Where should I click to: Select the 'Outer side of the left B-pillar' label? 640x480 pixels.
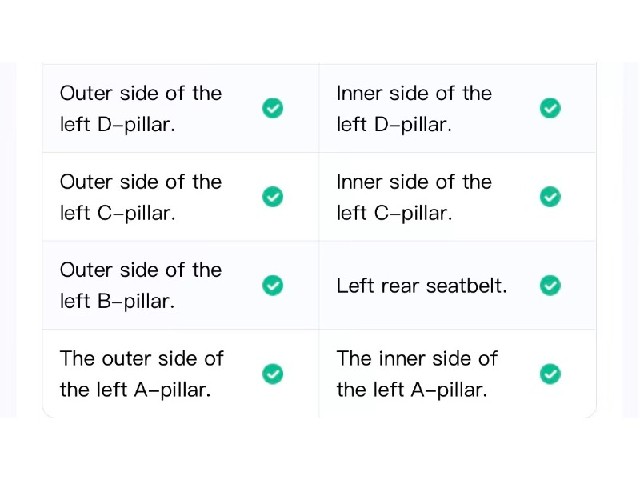(x=141, y=286)
